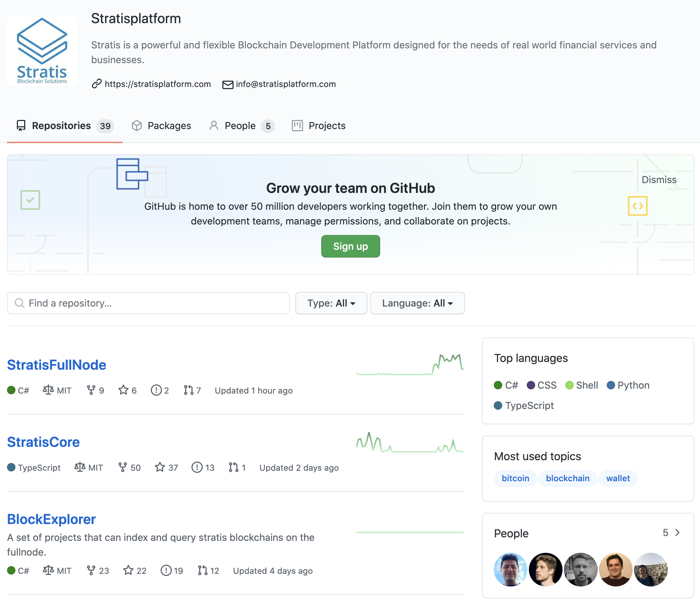Click pull requests icon on StratisFullNode
Screen dimensions: 700x604
pos(188,390)
